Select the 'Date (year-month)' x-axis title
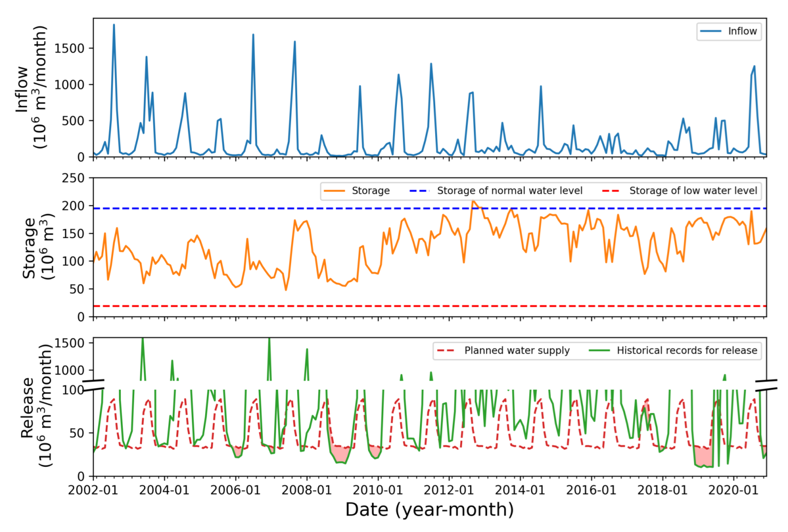This screenshot has width=788, height=532. pyautogui.click(x=429, y=510)
